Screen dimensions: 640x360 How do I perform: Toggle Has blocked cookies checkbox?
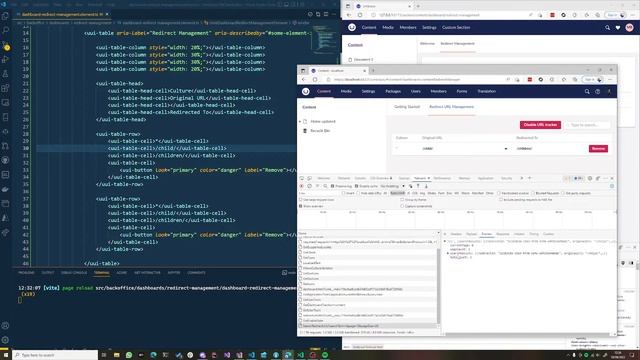(499, 193)
